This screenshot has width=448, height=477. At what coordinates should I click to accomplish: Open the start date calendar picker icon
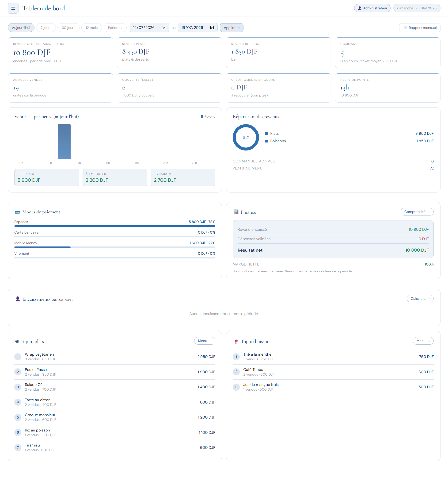pos(164,28)
